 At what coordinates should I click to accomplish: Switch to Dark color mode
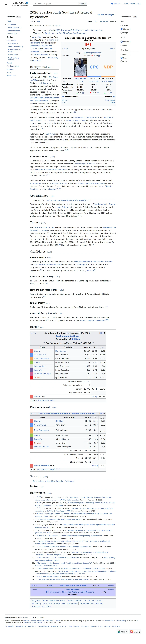click(x=122, y=62)
